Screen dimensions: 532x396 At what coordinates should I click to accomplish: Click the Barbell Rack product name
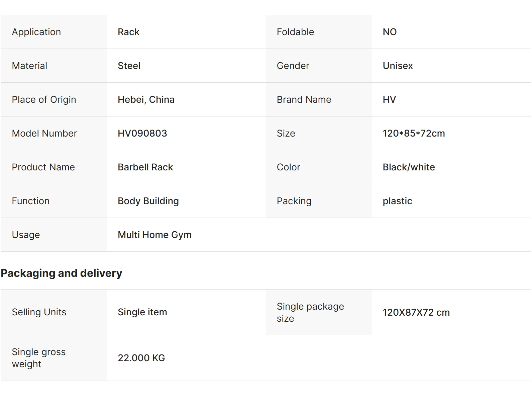145,167
